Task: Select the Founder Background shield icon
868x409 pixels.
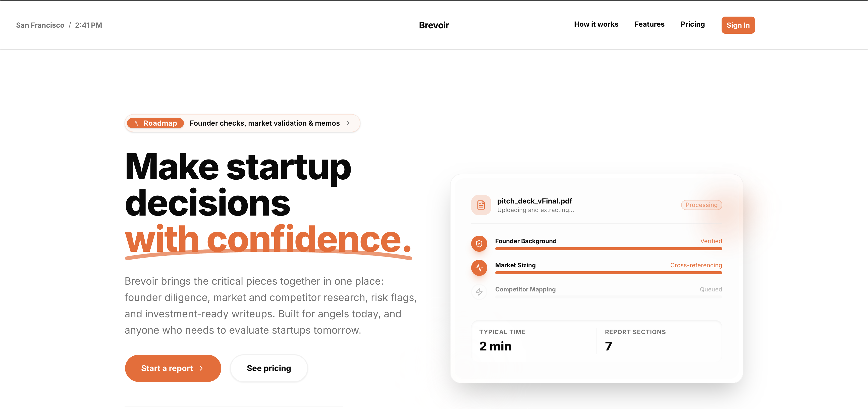Action: tap(479, 243)
